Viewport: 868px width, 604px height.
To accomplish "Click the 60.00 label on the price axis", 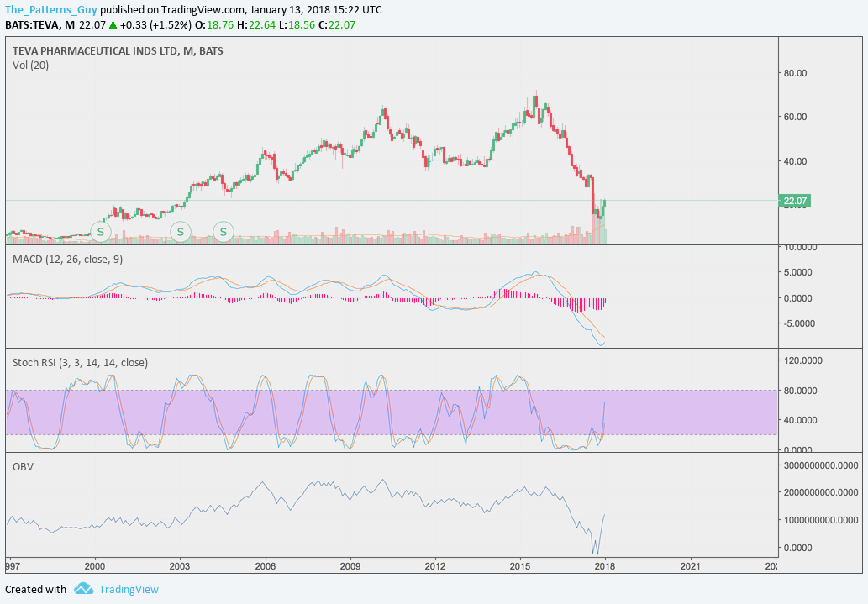I will pyautogui.click(x=795, y=117).
